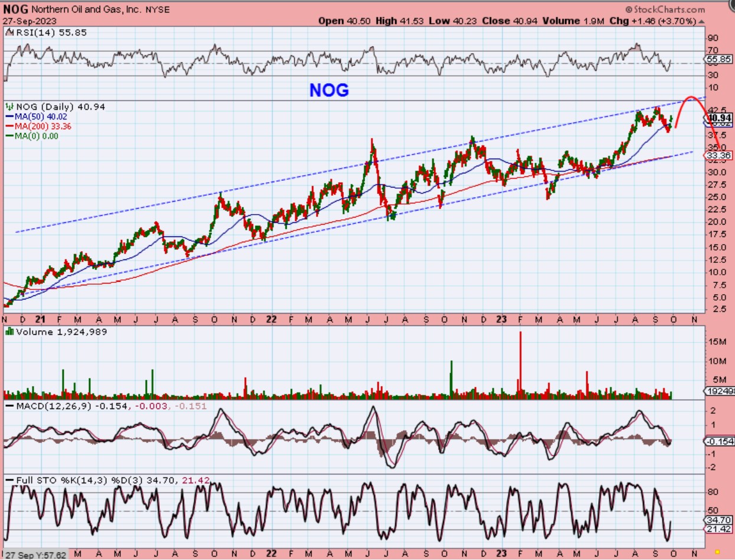Image resolution: width=735 pixels, height=560 pixels.
Task: Click the Close 40.94 value in the header
Action: (511, 21)
